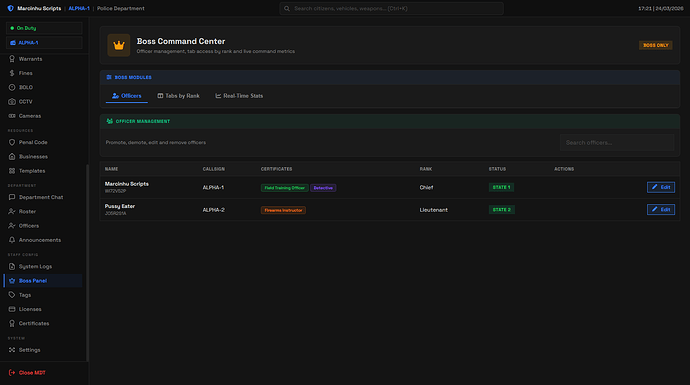Click the BOSS ONLY badge
Viewport: 690px width, 385px height.
point(656,45)
